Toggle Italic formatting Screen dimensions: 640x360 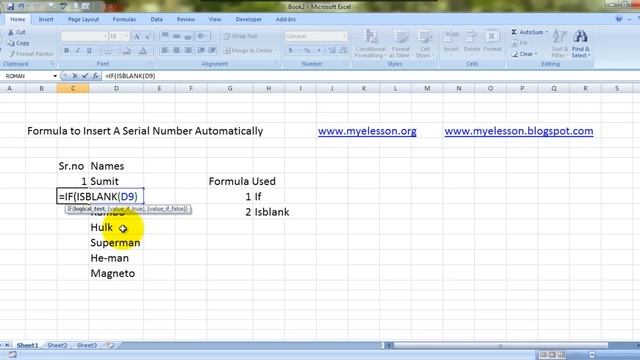[x=78, y=51]
